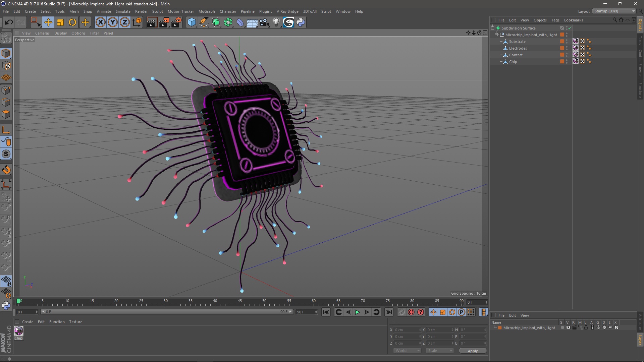Toggle X axis lock
Screen dimensions: 644x362
click(x=100, y=22)
